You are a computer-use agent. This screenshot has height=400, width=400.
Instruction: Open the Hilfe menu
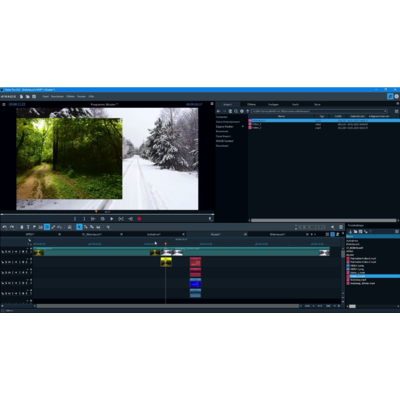(x=91, y=97)
